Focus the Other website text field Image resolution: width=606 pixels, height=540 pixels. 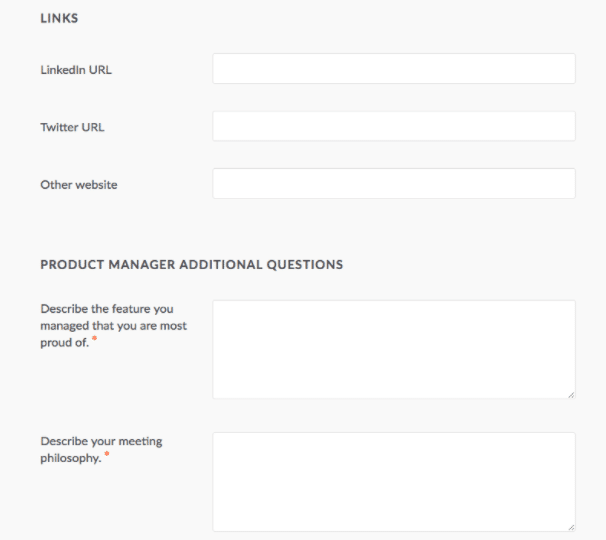[394, 184]
